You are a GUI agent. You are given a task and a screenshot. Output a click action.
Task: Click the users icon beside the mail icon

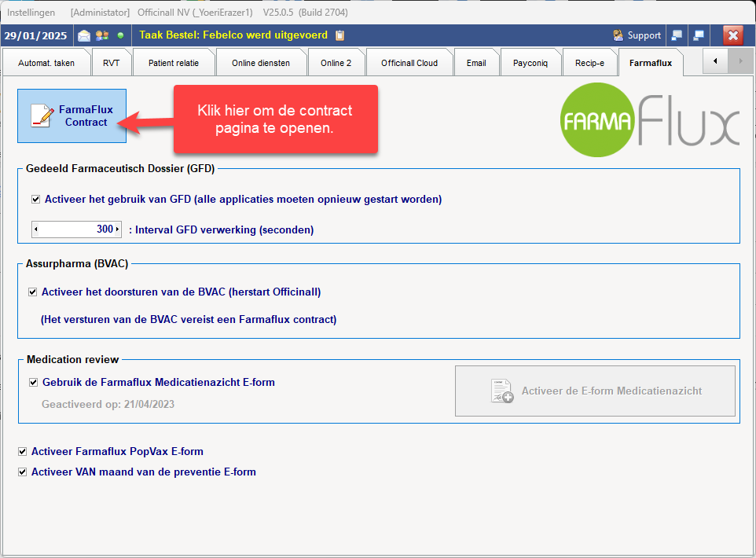[102, 35]
